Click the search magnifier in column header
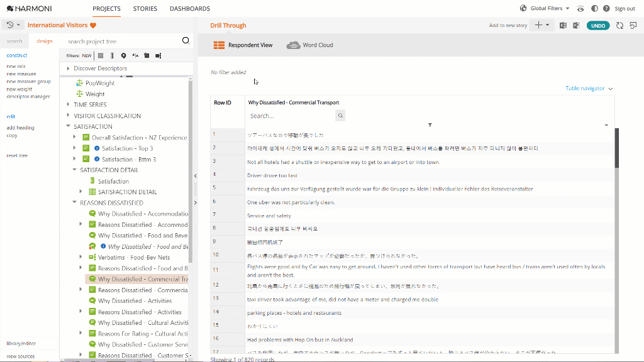 [x=340, y=116]
